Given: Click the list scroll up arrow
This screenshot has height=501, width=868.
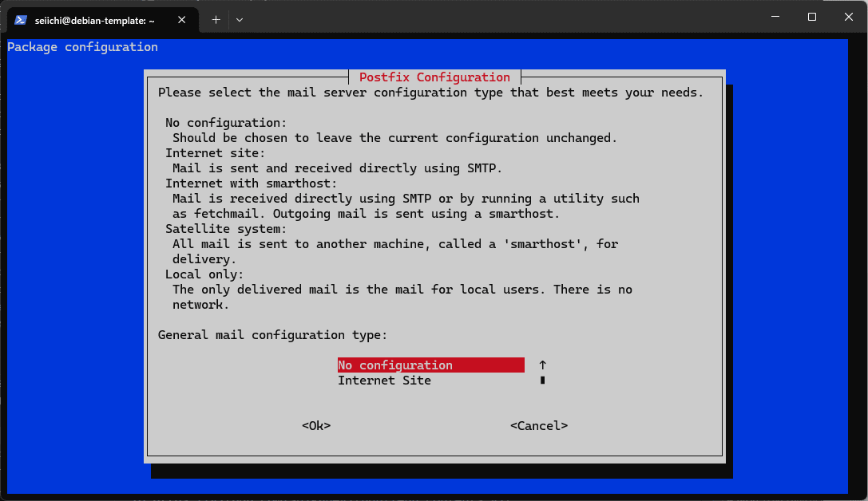Looking at the screenshot, I should 542,365.
